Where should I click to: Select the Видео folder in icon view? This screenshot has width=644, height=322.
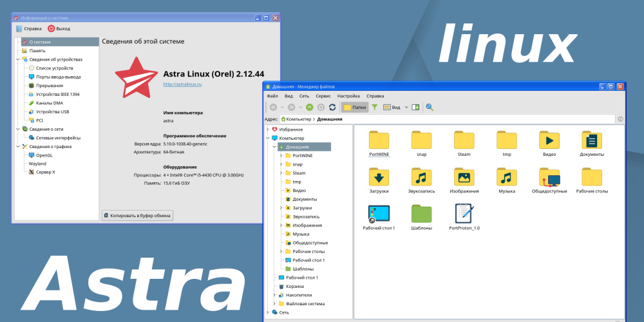coord(549,144)
